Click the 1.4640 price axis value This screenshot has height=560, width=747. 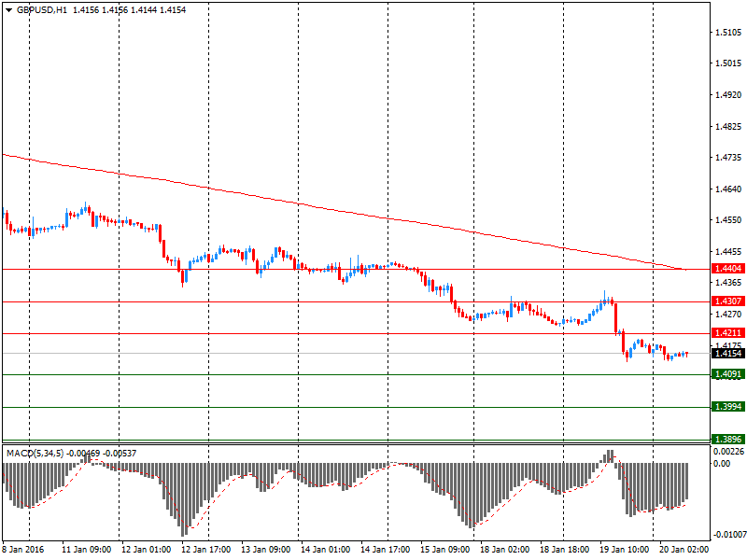tap(729, 189)
